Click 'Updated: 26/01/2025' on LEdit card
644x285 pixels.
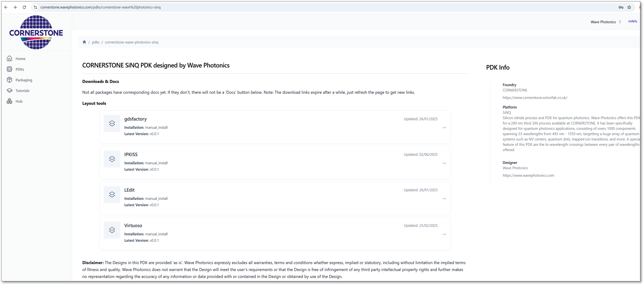421,190
